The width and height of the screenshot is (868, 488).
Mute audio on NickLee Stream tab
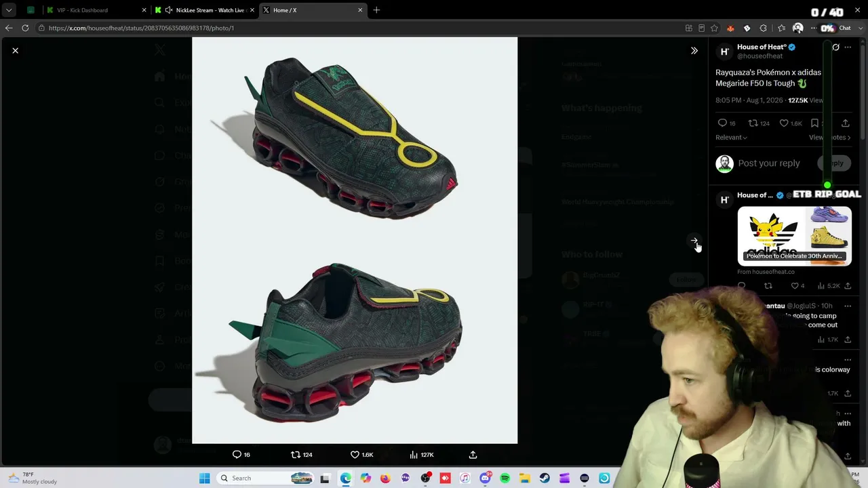pos(169,10)
